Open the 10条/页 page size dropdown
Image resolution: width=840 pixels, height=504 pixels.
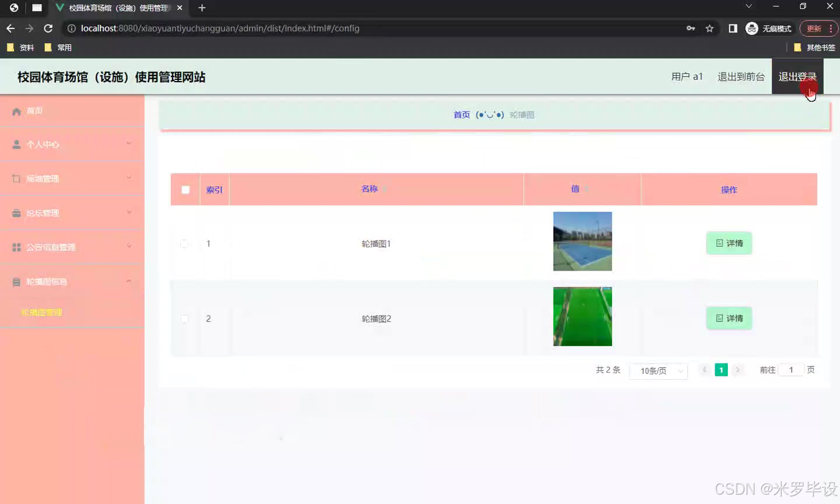[658, 370]
